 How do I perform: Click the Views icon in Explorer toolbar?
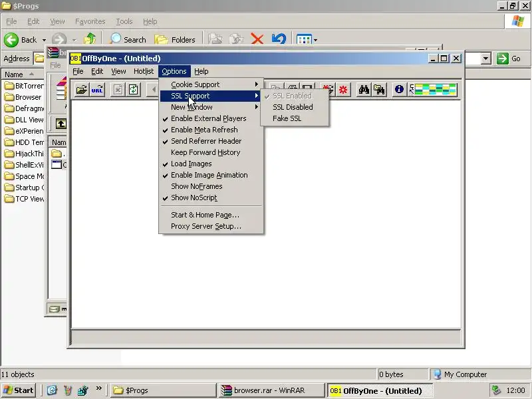pos(304,39)
